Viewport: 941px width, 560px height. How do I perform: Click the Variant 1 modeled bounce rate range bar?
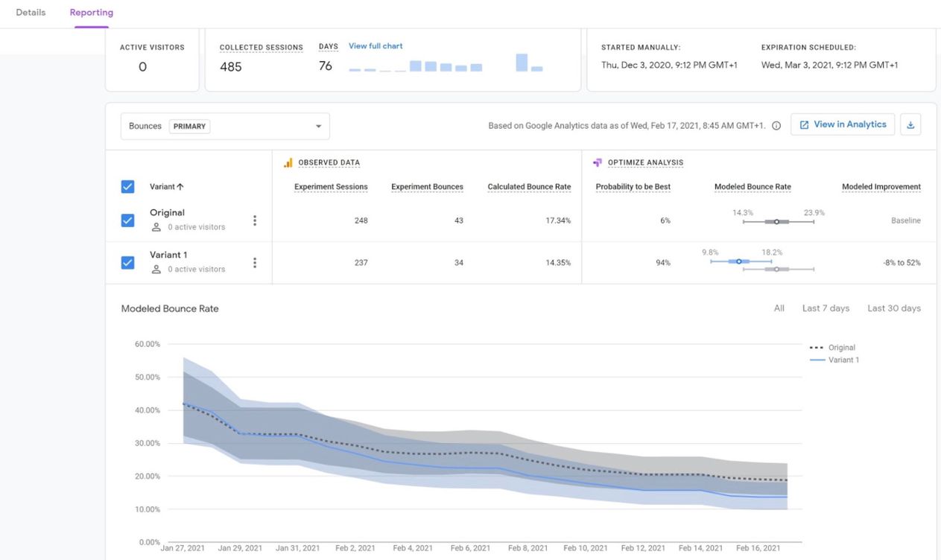[x=741, y=261]
